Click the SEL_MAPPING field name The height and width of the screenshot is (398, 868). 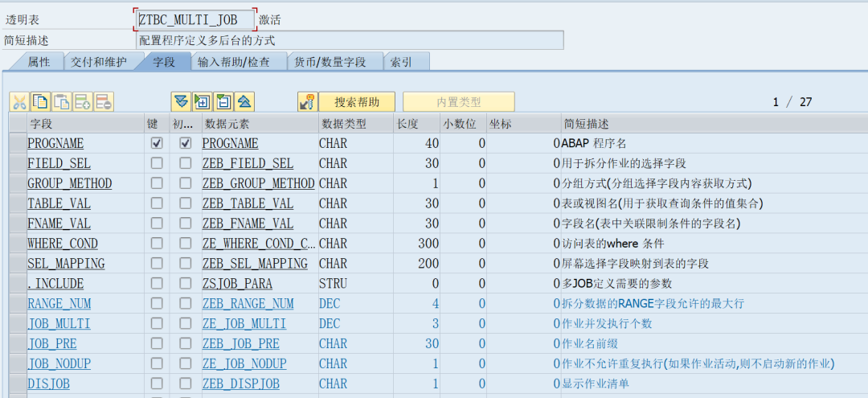click(66, 264)
